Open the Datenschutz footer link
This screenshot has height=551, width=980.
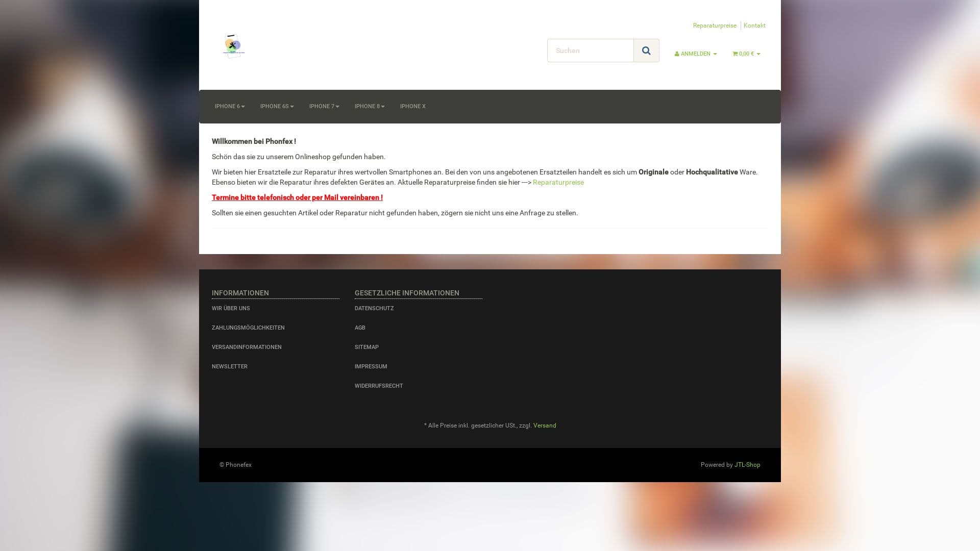pyautogui.click(x=374, y=308)
